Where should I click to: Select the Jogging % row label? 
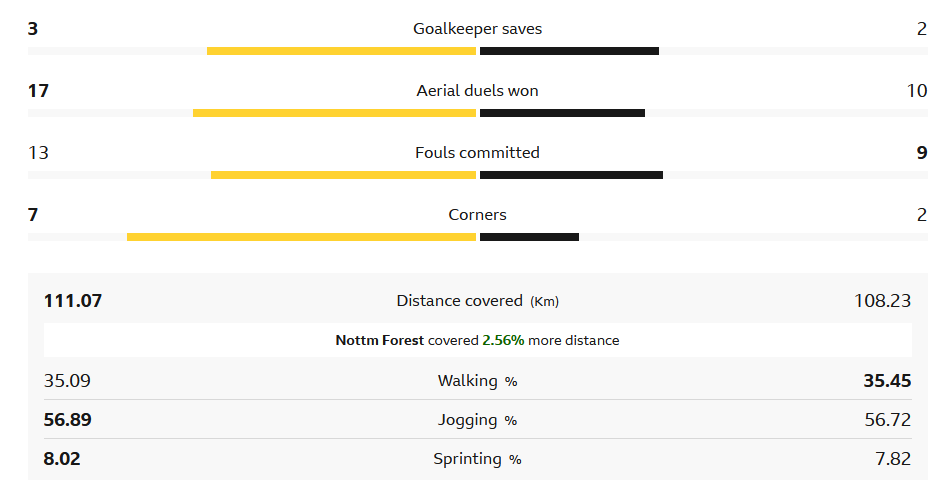click(477, 420)
